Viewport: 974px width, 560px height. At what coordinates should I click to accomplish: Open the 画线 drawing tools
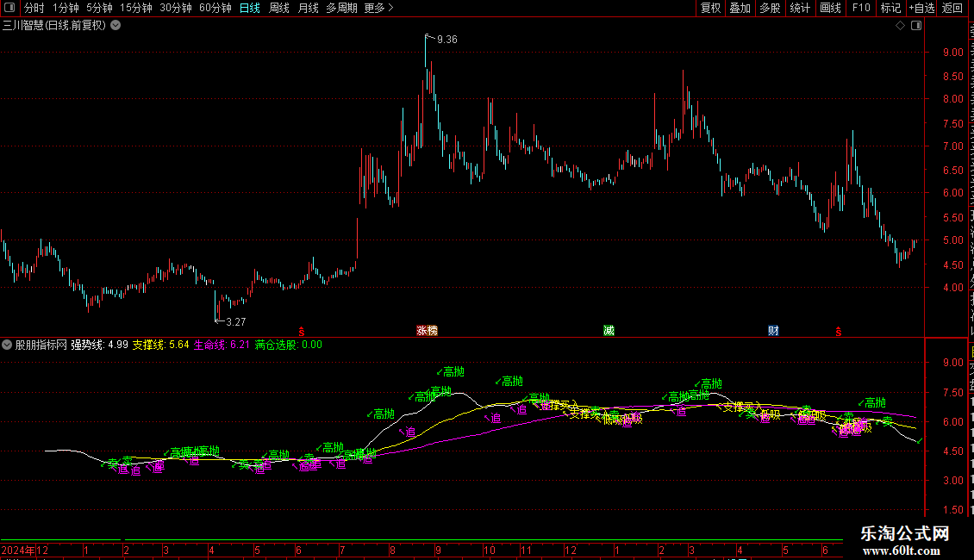[x=830, y=8]
